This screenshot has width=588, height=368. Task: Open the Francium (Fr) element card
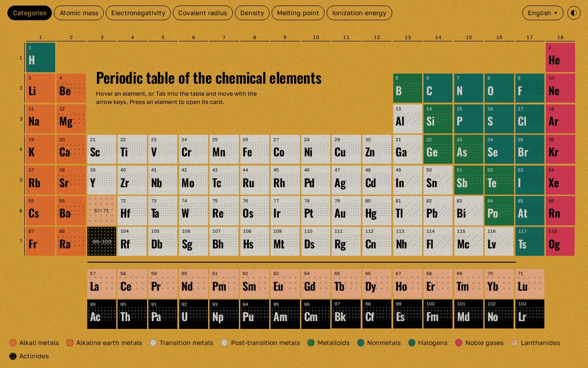tap(40, 241)
